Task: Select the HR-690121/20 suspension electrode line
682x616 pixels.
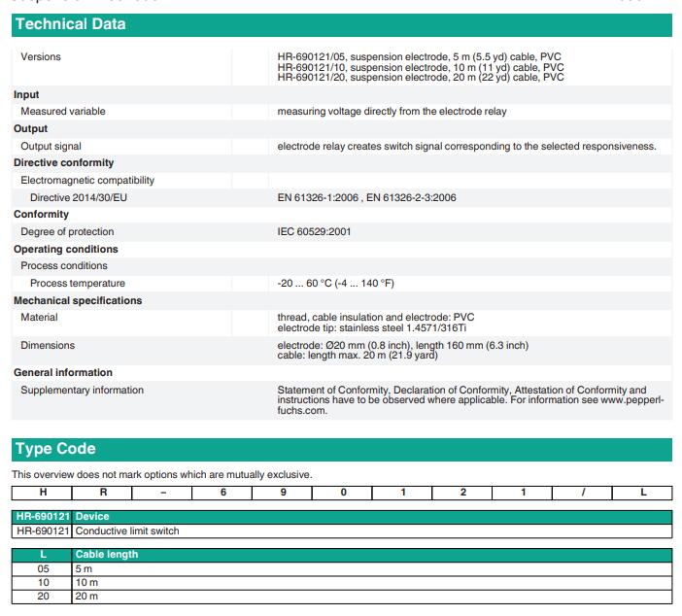Action: [420, 78]
